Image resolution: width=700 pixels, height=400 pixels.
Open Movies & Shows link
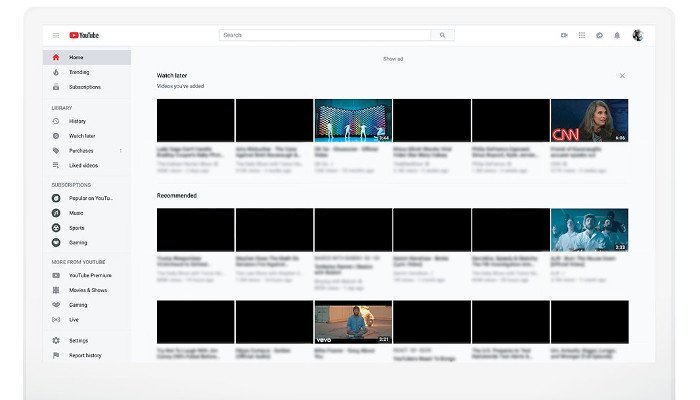coord(88,290)
